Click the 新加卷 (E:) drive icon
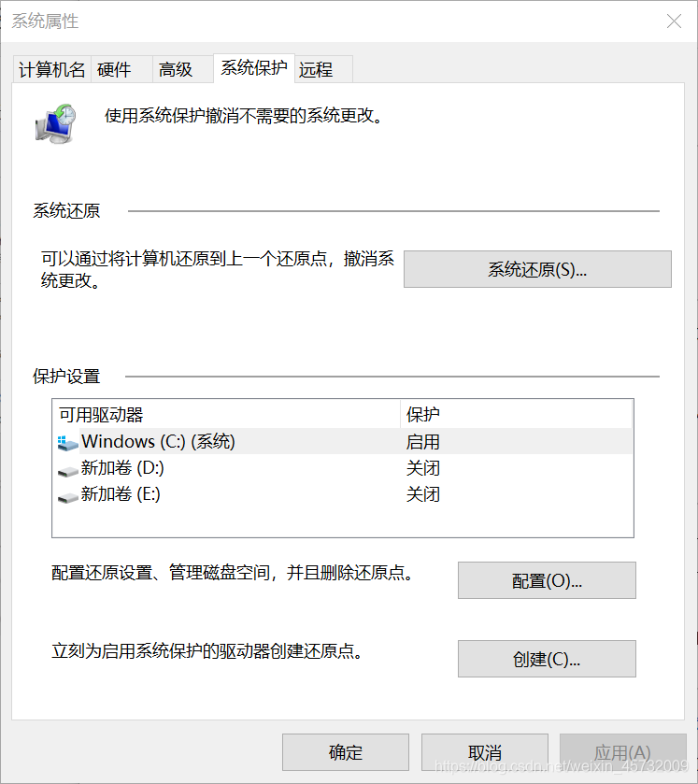698x784 pixels. point(67,497)
